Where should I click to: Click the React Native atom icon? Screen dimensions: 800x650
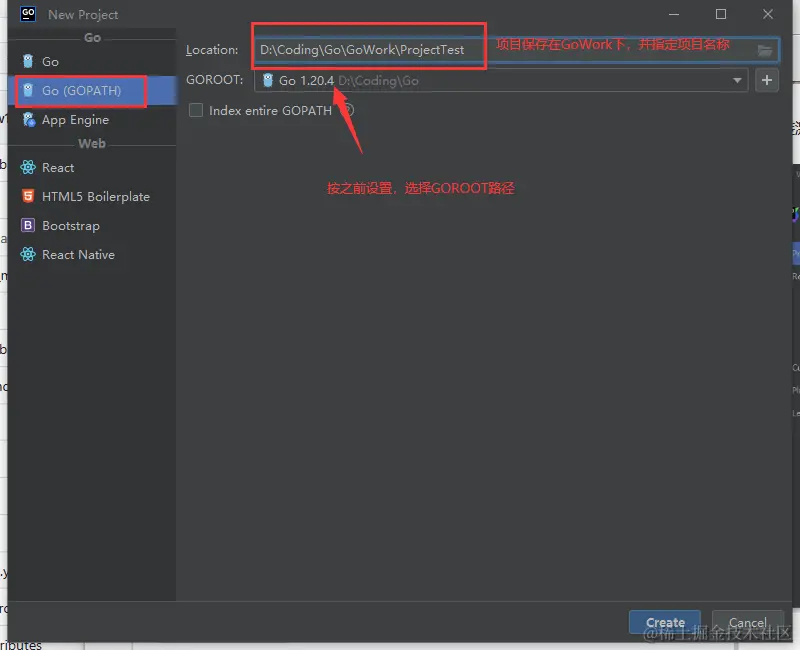coord(28,255)
